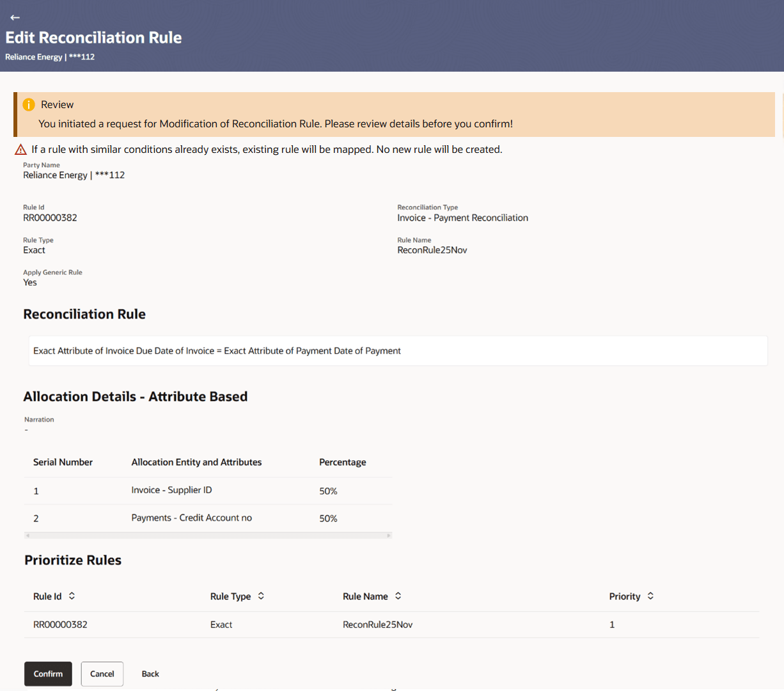Click Allocation Entity and Attributes header
Screen dimensions: 784x691
[196, 462]
